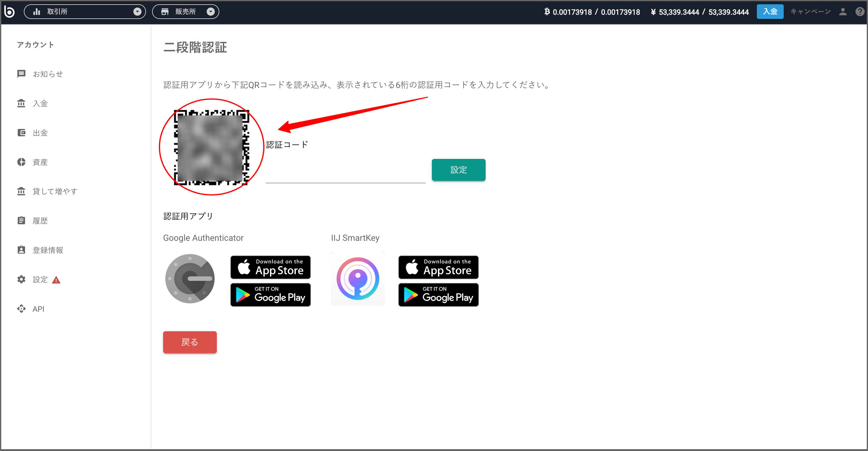Click the 登録情報 badge icon
This screenshot has width=868, height=451.
point(21,250)
